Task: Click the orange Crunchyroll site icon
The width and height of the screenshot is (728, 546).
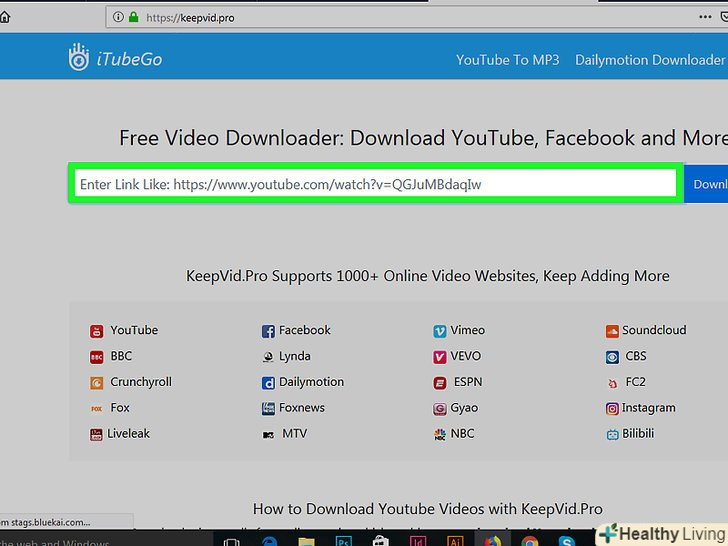Action: (x=97, y=383)
